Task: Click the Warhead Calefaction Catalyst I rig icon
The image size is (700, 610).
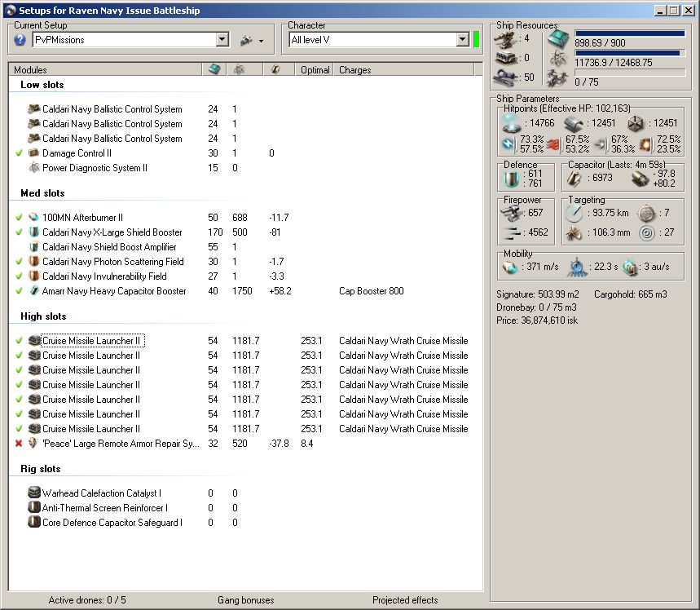Action: coord(33,493)
